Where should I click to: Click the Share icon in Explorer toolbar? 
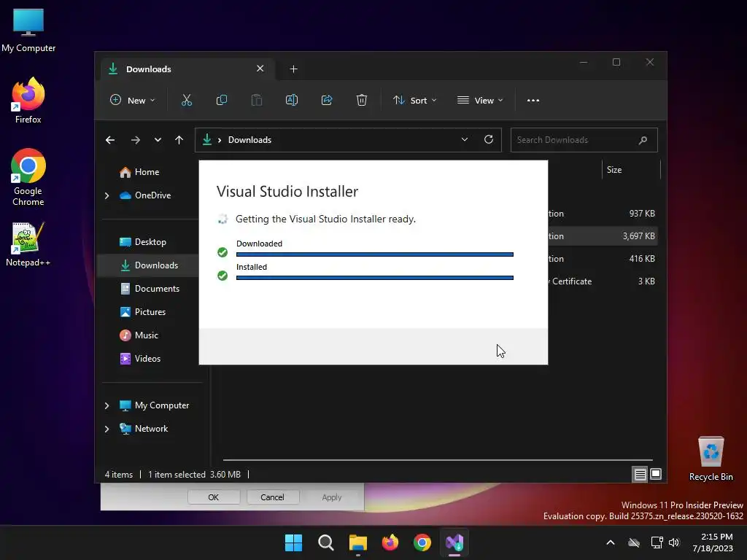327,101
